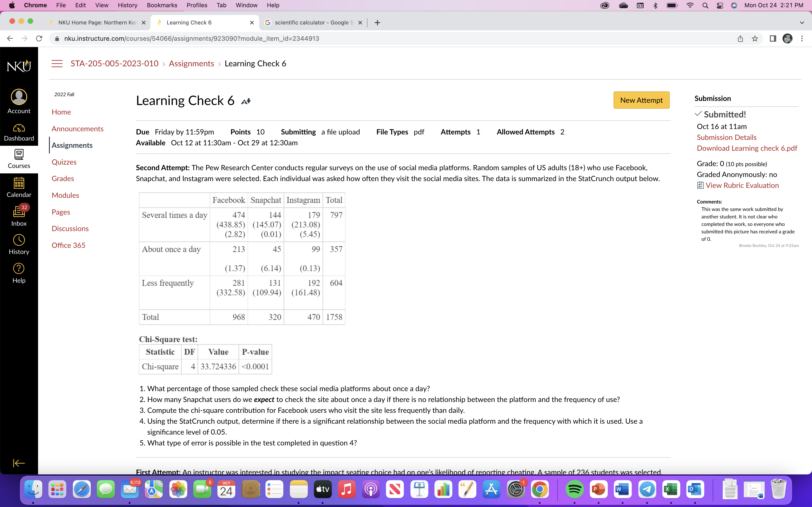The width and height of the screenshot is (812, 507).
Task: Collapse the course navigation sidebar
Action: pyautogui.click(x=18, y=463)
